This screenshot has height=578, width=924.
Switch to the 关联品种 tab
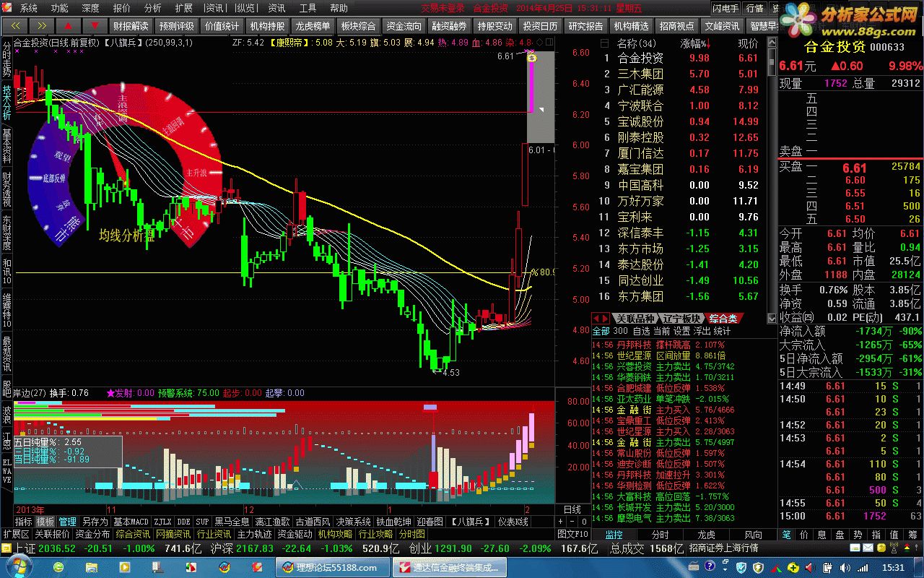636,319
